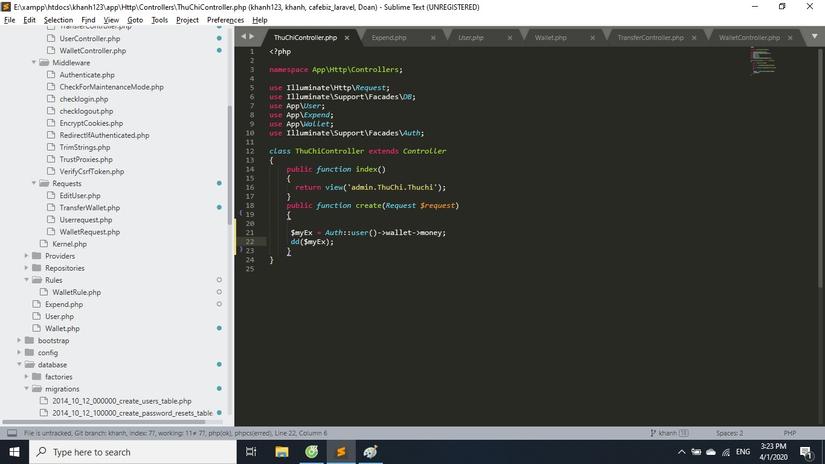Viewport: 825px width, 464px height.
Task: Click the code minimap preview
Action: coord(762,60)
